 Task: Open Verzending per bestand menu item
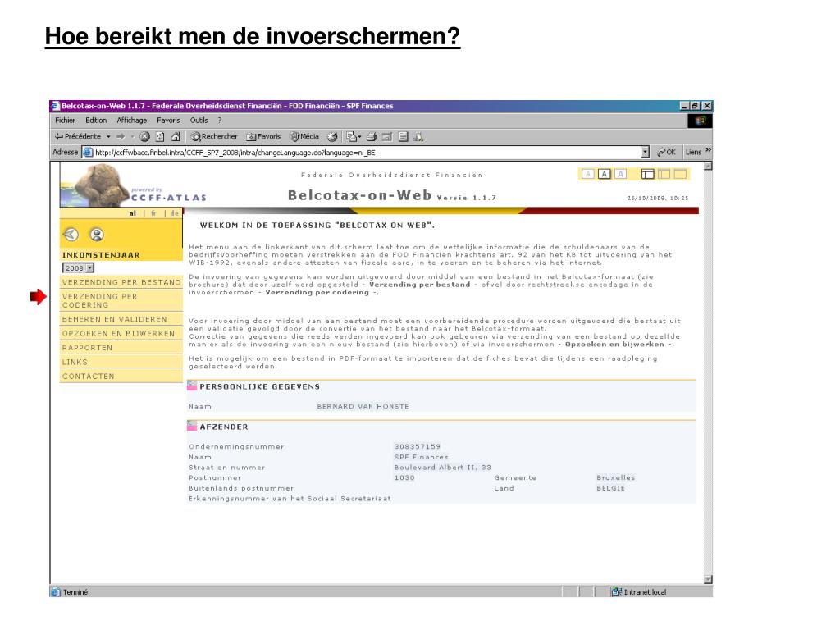click(x=121, y=282)
